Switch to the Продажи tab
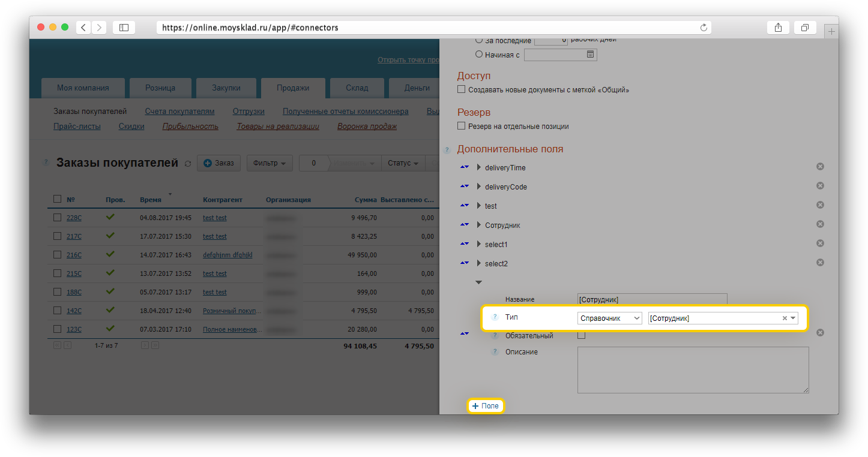 (x=293, y=88)
